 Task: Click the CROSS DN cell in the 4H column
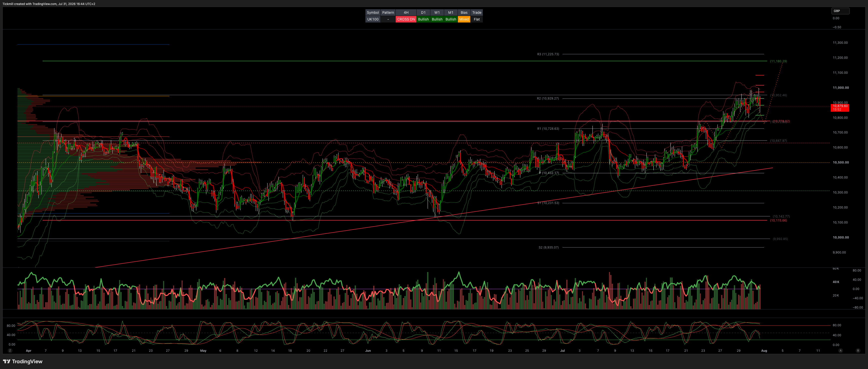tap(406, 19)
